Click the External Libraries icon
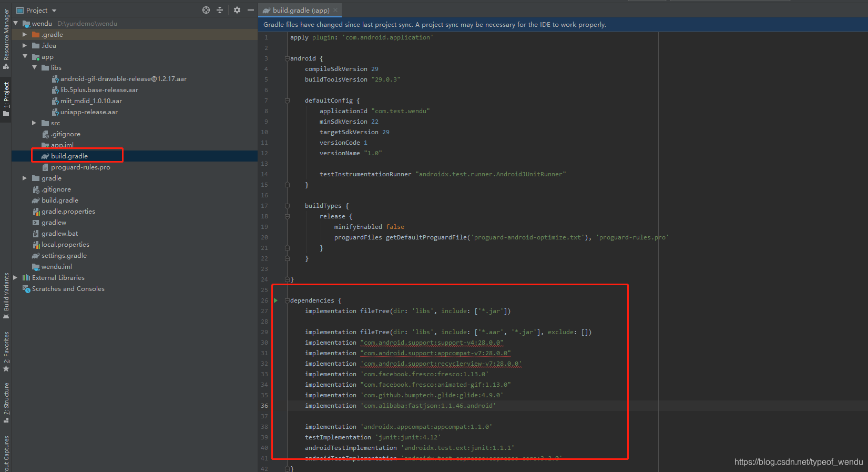 [26, 277]
